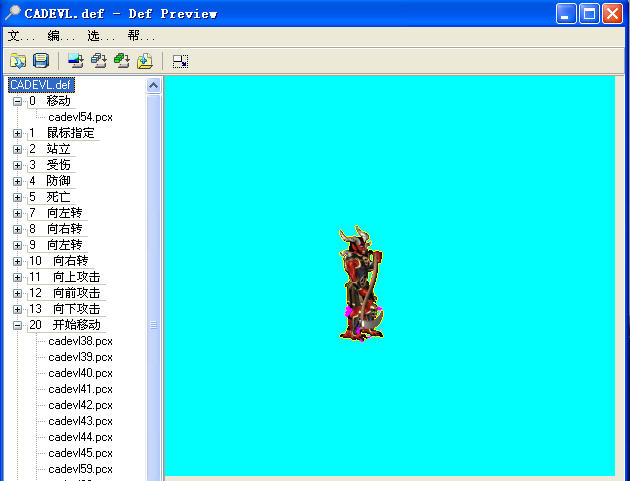This screenshot has height=481, width=630.
Task: Expand the 5 死亡 group
Action: pos(17,197)
